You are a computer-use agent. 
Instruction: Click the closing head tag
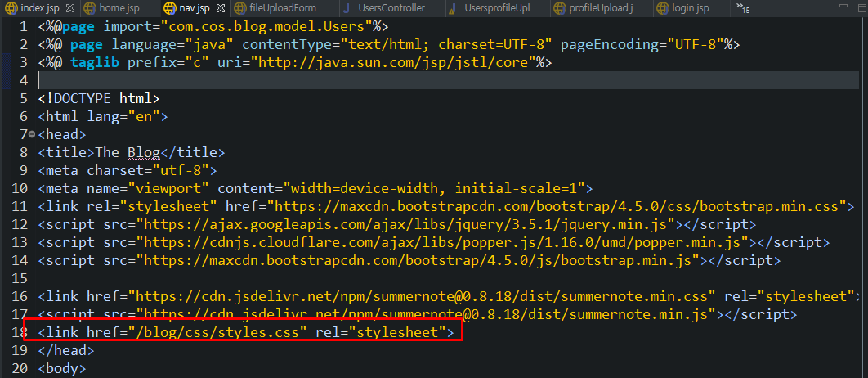[66, 351]
